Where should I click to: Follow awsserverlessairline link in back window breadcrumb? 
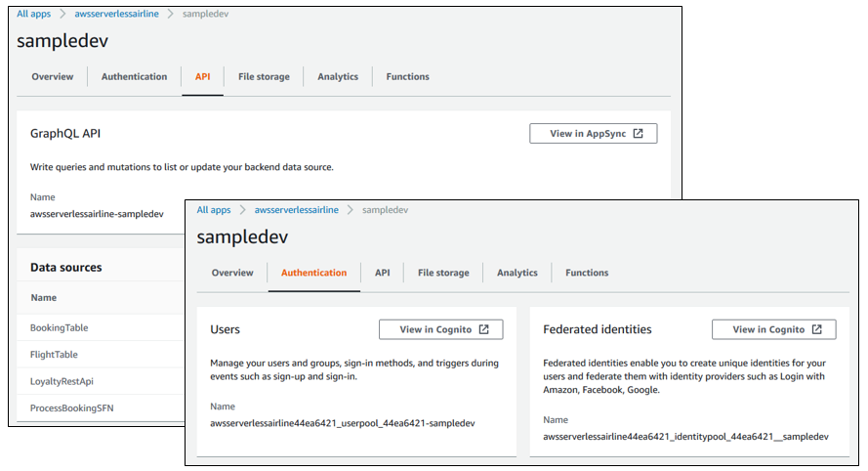pos(117,14)
